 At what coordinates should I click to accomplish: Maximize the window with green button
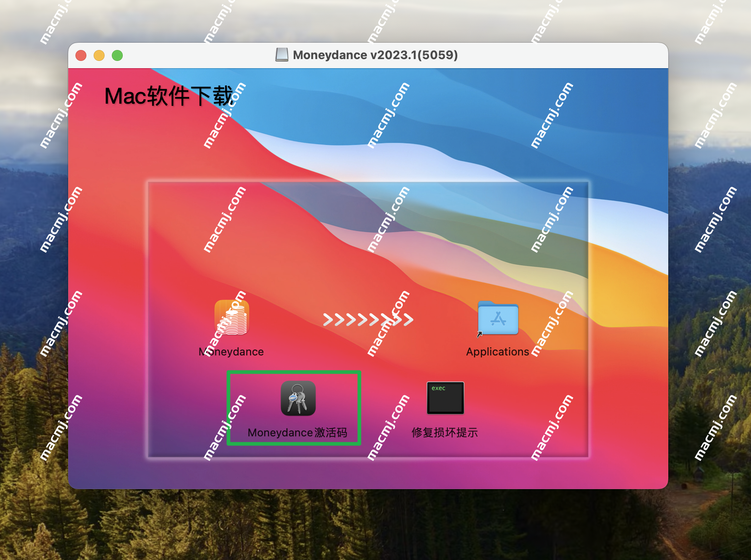click(117, 55)
